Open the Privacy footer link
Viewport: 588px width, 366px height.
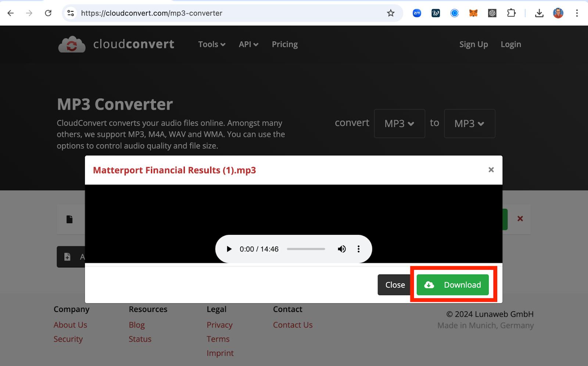tap(220, 325)
